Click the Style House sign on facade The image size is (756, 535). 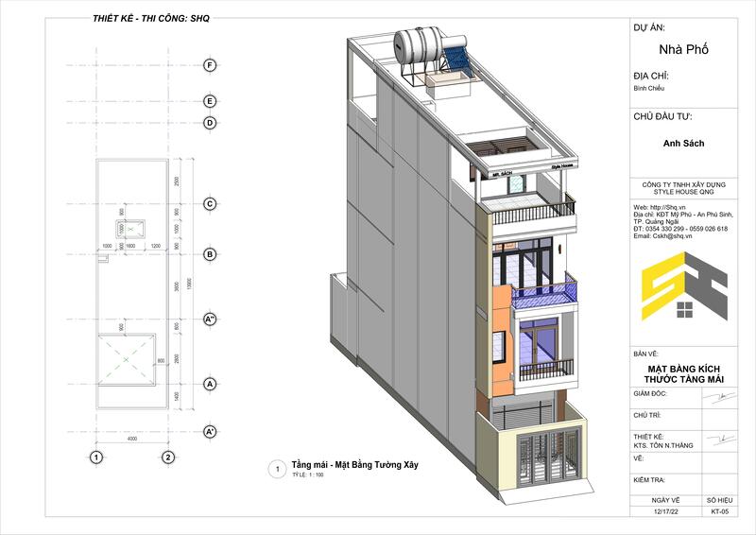[562, 166]
